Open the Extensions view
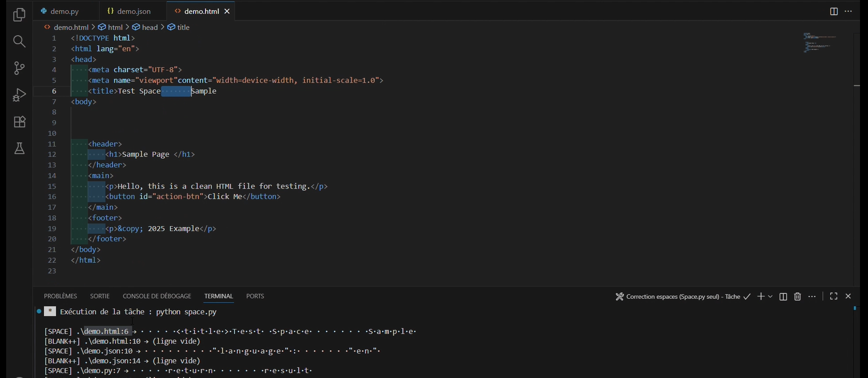868x378 pixels. (19, 122)
